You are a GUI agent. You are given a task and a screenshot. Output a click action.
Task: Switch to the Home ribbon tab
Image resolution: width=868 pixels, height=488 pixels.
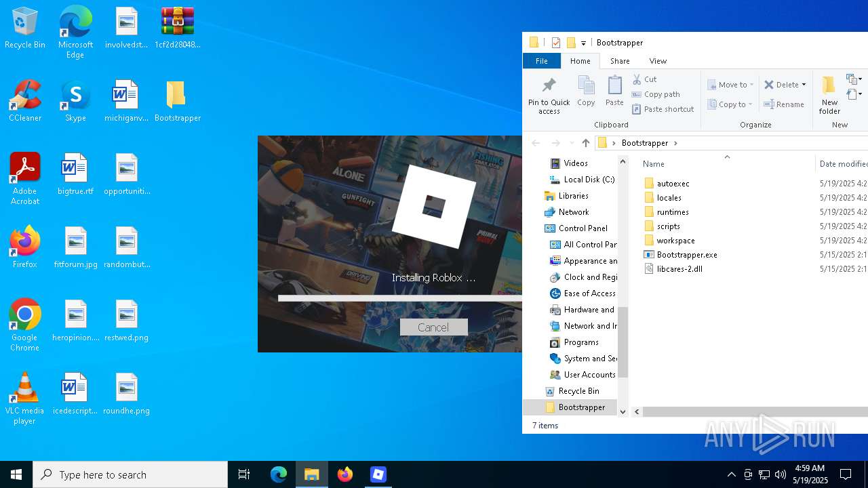point(580,61)
